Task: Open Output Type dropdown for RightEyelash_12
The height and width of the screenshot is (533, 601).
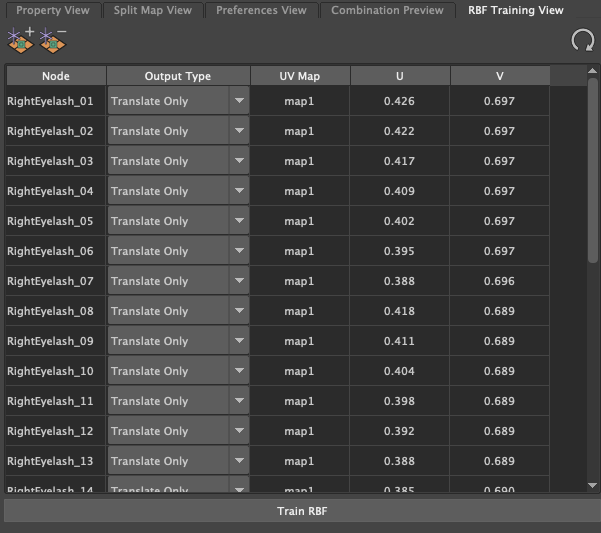Action: [178, 431]
